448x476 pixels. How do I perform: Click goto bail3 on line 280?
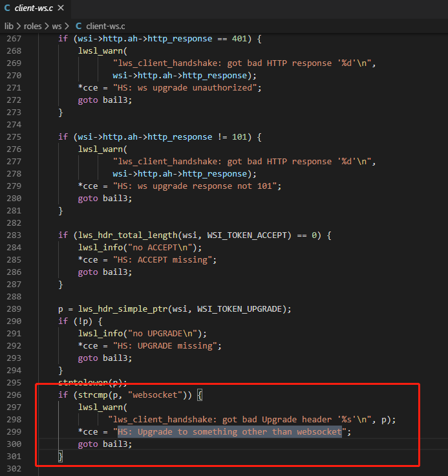(105, 199)
